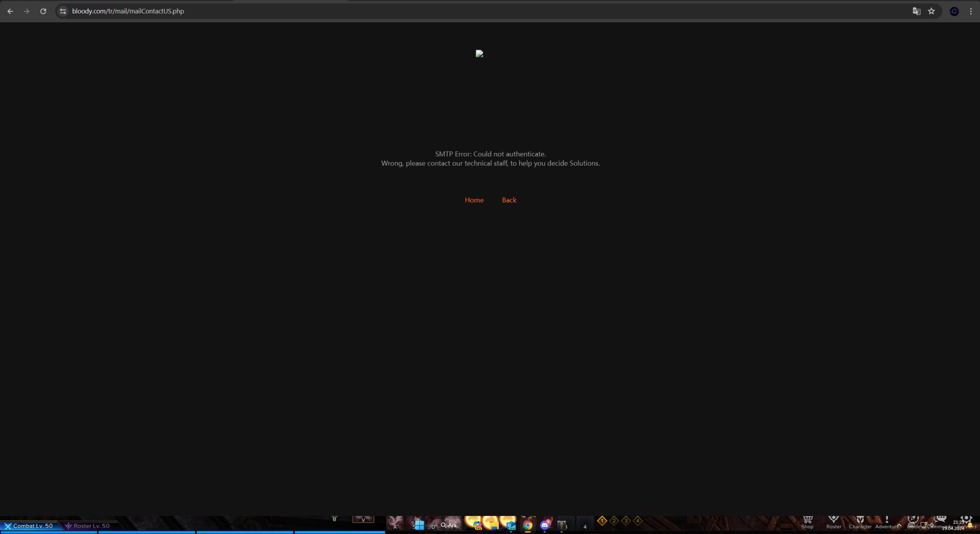
Task: Click the broken image placeholder
Action: pyautogui.click(x=479, y=54)
